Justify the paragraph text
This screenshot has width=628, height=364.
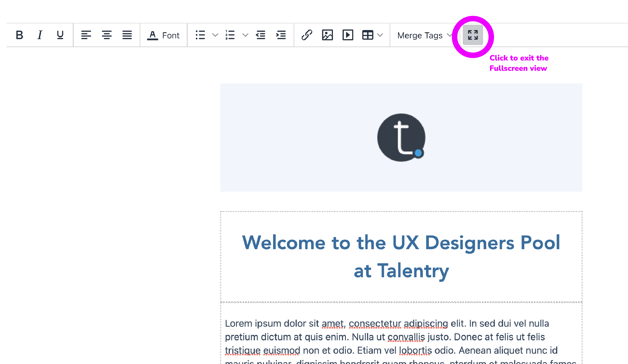coord(127,35)
